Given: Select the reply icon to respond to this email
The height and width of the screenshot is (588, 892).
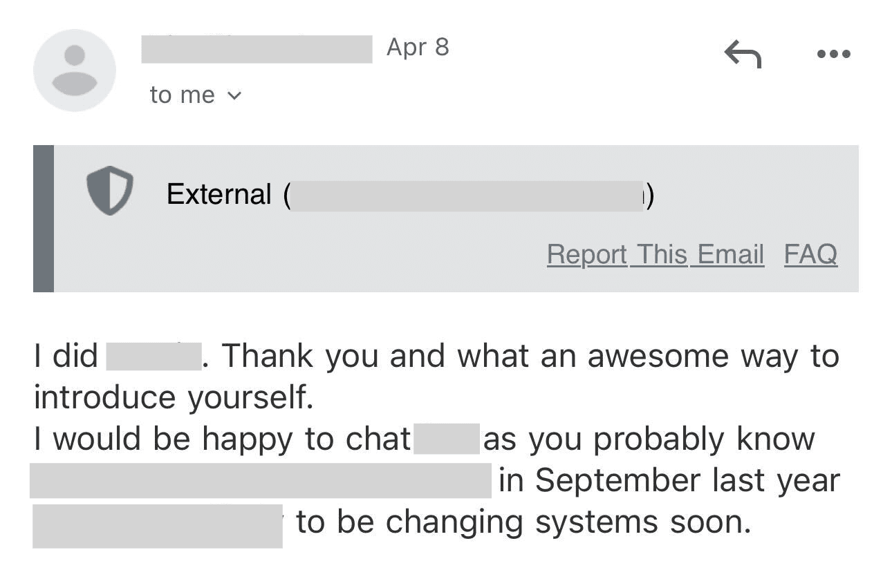Looking at the screenshot, I should click(x=743, y=54).
